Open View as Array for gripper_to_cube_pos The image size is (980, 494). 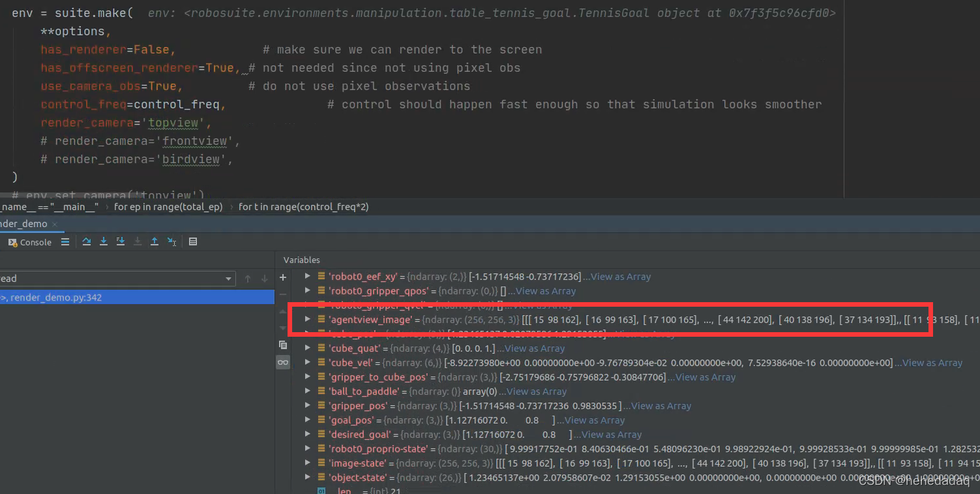click(705, 377)
